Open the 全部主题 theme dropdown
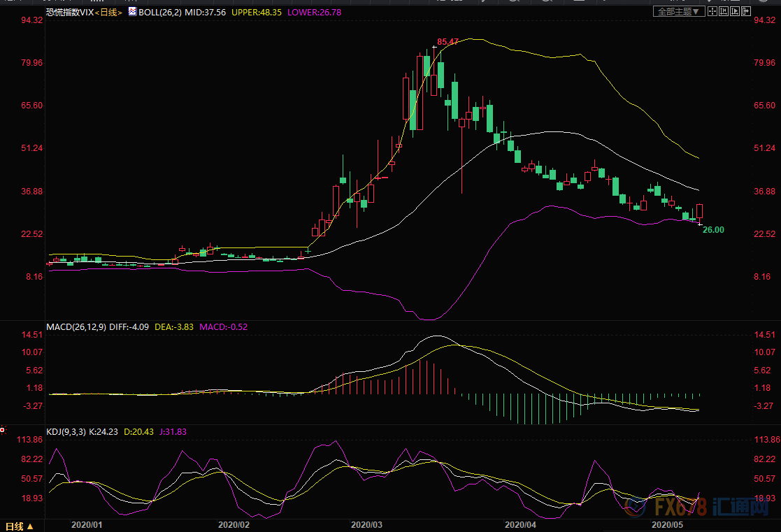Viewport: 781px width, 532px height. tap(678, 12)
